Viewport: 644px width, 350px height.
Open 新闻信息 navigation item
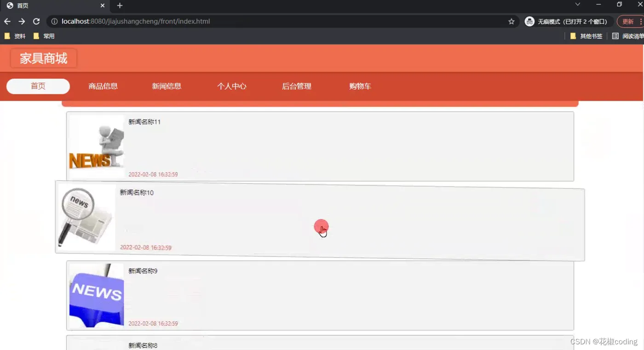click(167, 86)
